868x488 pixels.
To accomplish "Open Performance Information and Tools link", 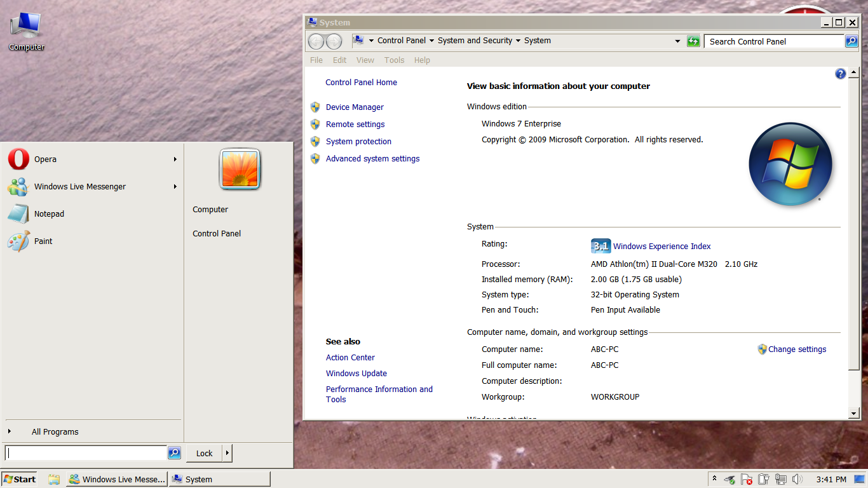I will (x=379, y=394).
